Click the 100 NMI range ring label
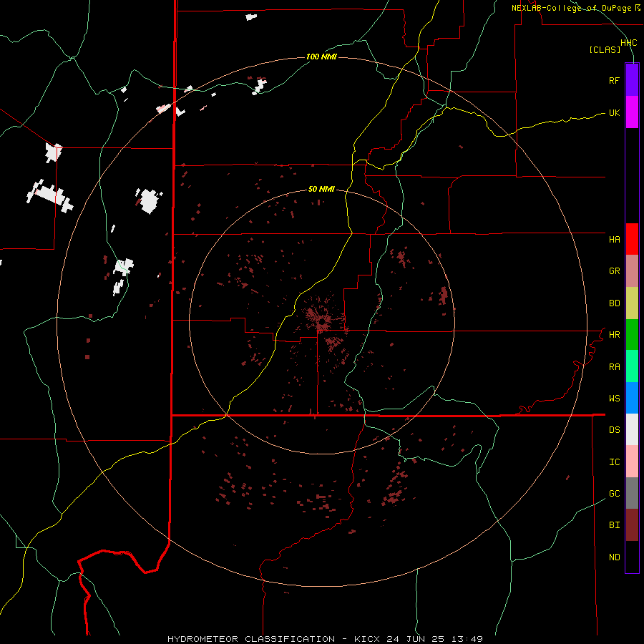The image size is (644, 644). [321, 57]
